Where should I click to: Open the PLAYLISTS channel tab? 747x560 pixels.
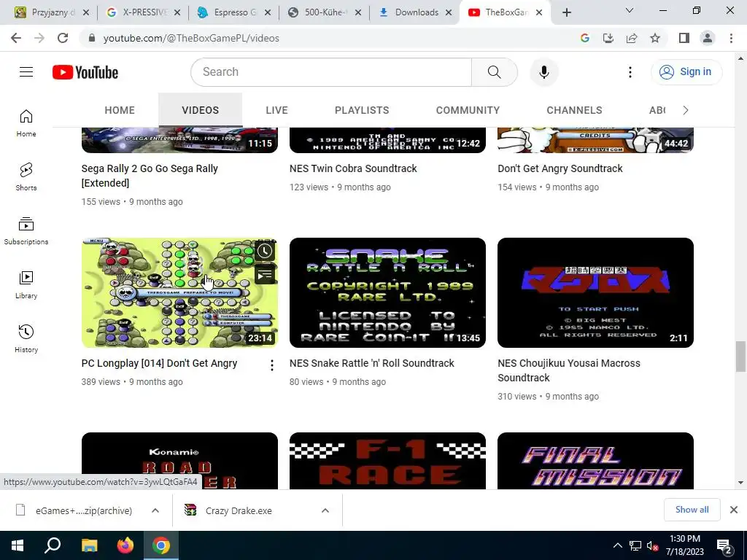tap(362, 111)
